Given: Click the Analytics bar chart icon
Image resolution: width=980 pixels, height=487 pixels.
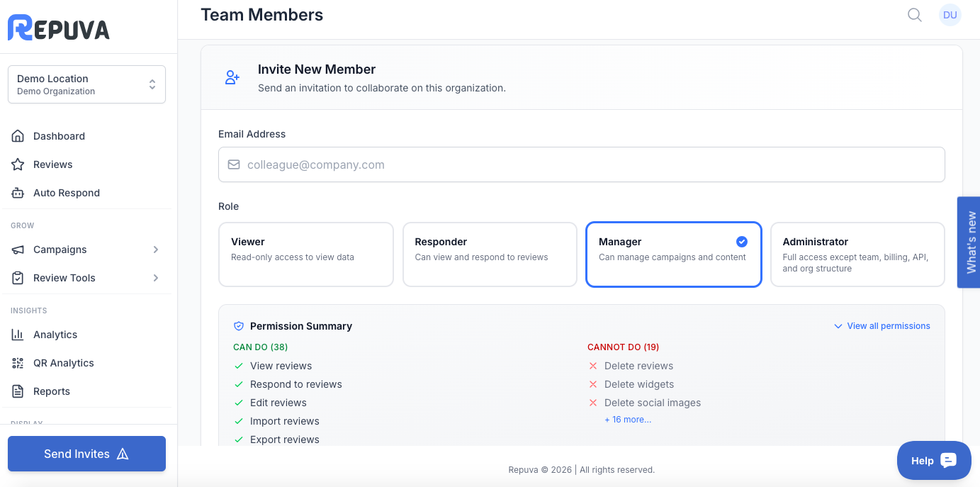Looking at the screenshot, I should pyautogui.click(x=18, y=335).
